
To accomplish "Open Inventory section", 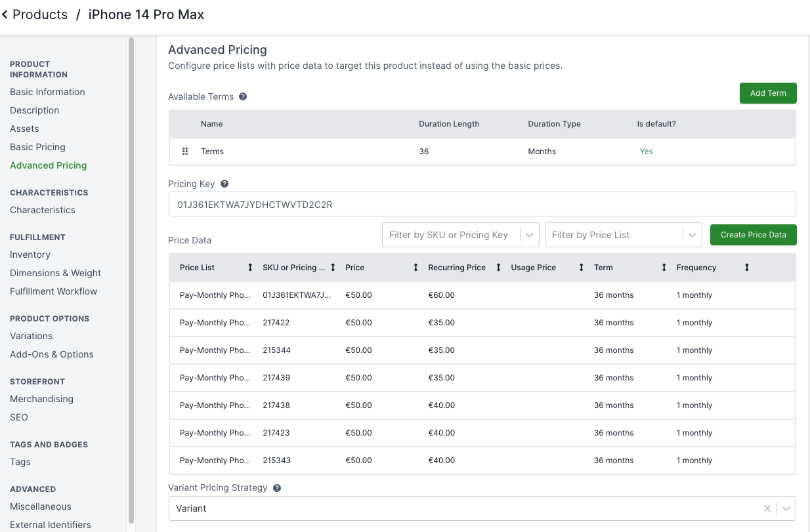I will coord(30,255).
